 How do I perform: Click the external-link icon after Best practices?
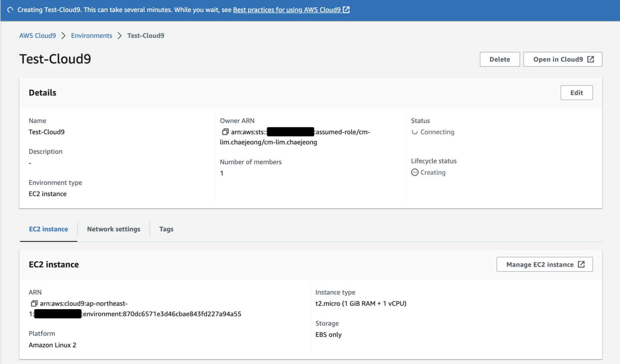[x=346, y=10]
